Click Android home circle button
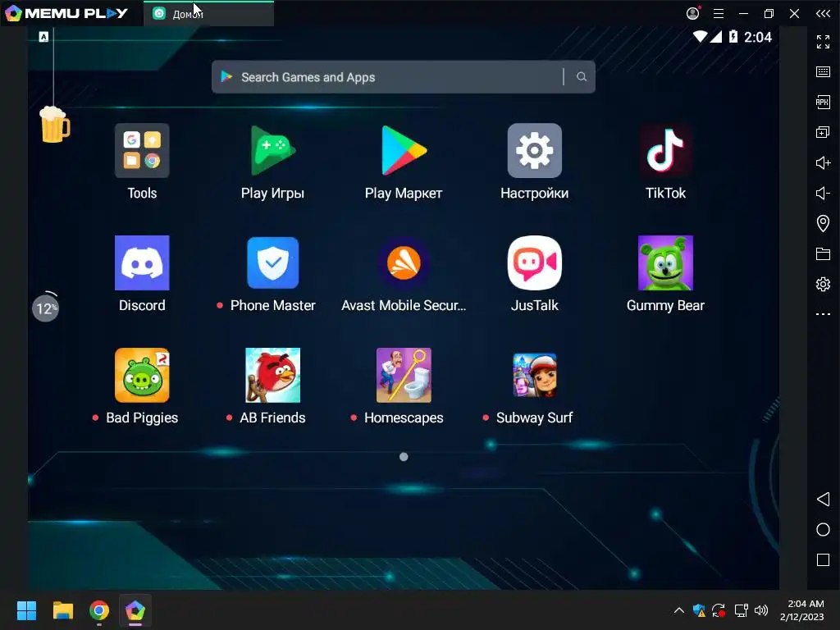 (x=823, y=530)
